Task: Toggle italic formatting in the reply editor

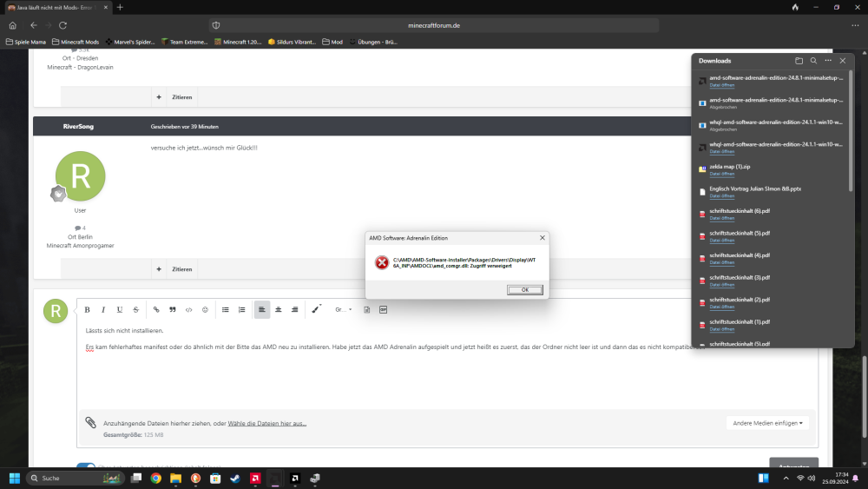Action: [x=103, y=309]
